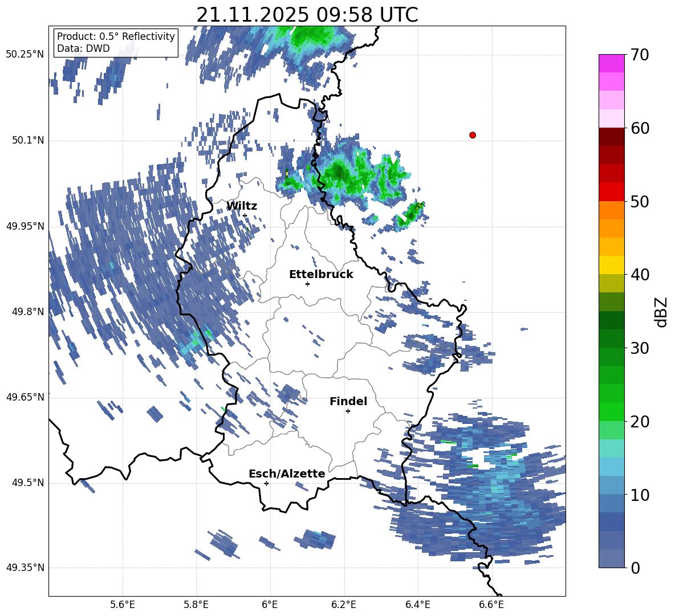This screenshot has width=675, height=616.
Task: Click the colorbar tick label 70
Action: (639, 55)
